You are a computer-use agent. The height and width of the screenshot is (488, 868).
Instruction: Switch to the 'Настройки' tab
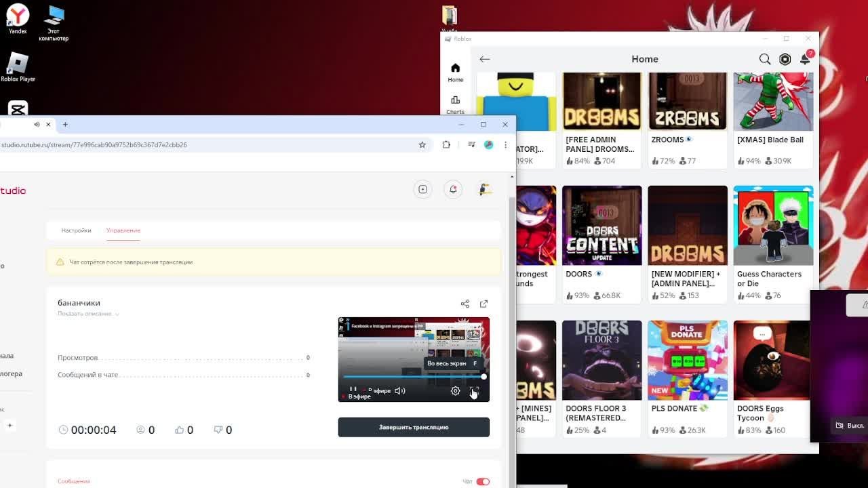pos(76,230)
